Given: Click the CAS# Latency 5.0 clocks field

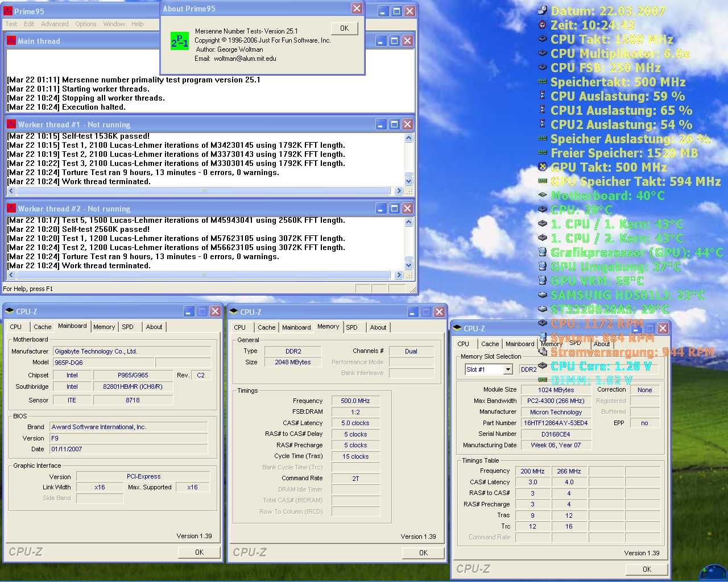Looking at the screenshot, I should pos(355,423).
